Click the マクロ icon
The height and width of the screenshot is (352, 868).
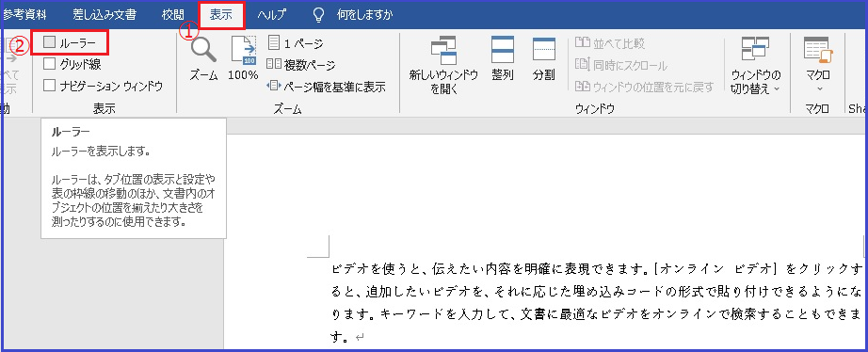click(x=819, y=51)
